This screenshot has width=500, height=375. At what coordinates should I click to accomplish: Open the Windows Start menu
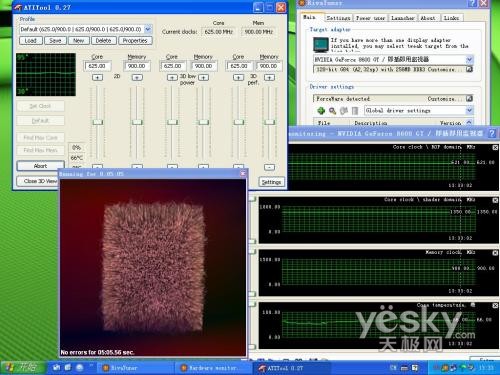click(x=23, y=367)
